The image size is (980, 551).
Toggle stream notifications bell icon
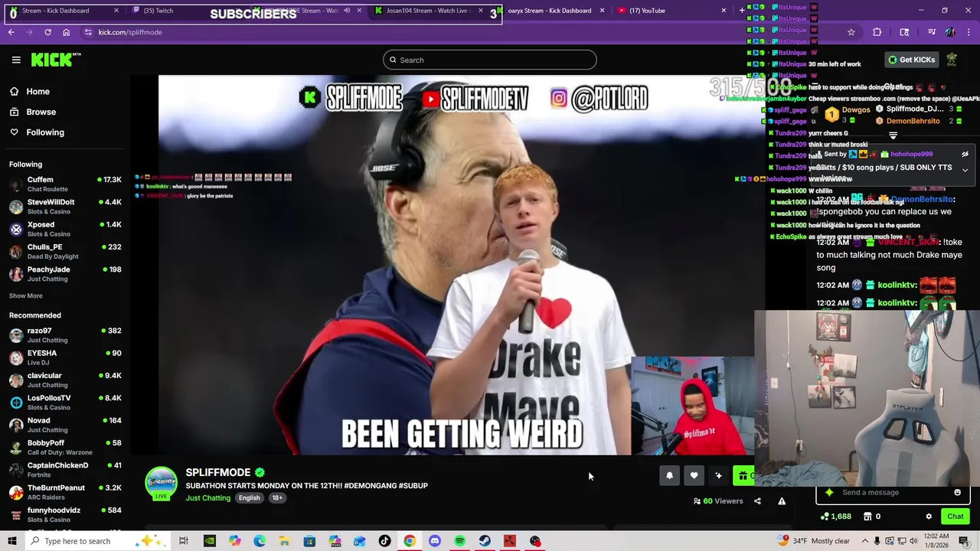click(669, 476)
